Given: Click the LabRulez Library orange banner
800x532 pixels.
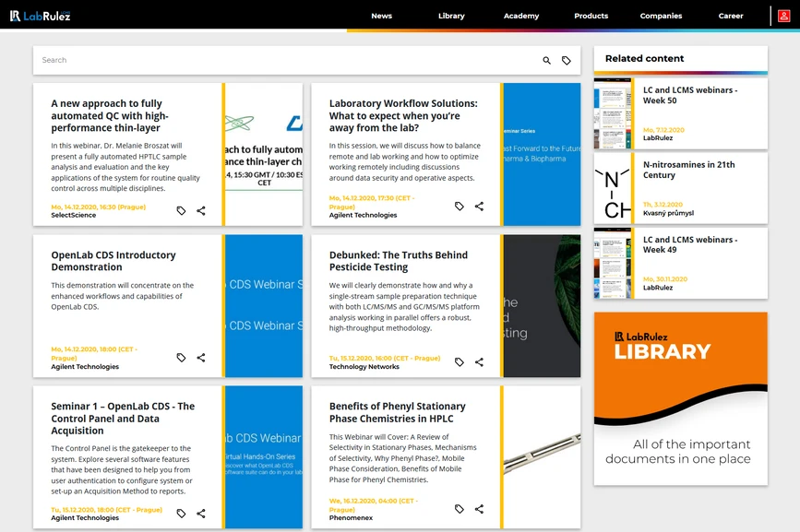Looking at the screenshot, I should click(680, 398).
